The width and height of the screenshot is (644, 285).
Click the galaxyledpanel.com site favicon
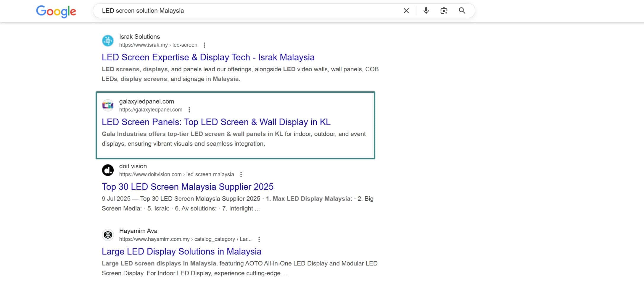[108, 105]
